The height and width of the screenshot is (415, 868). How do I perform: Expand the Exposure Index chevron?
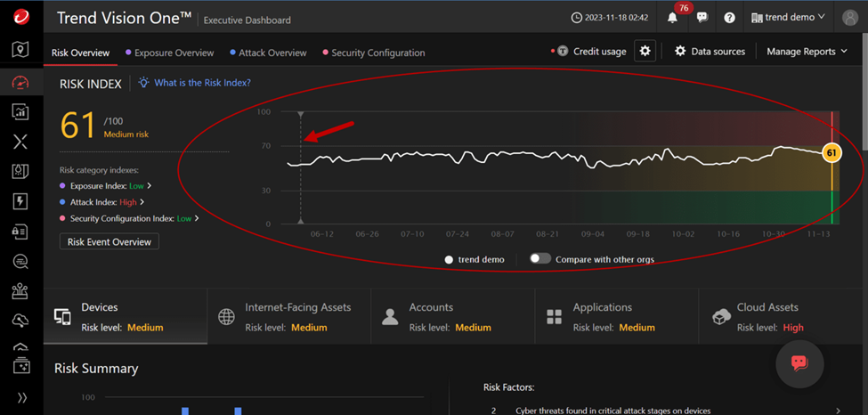click(149, 186)
